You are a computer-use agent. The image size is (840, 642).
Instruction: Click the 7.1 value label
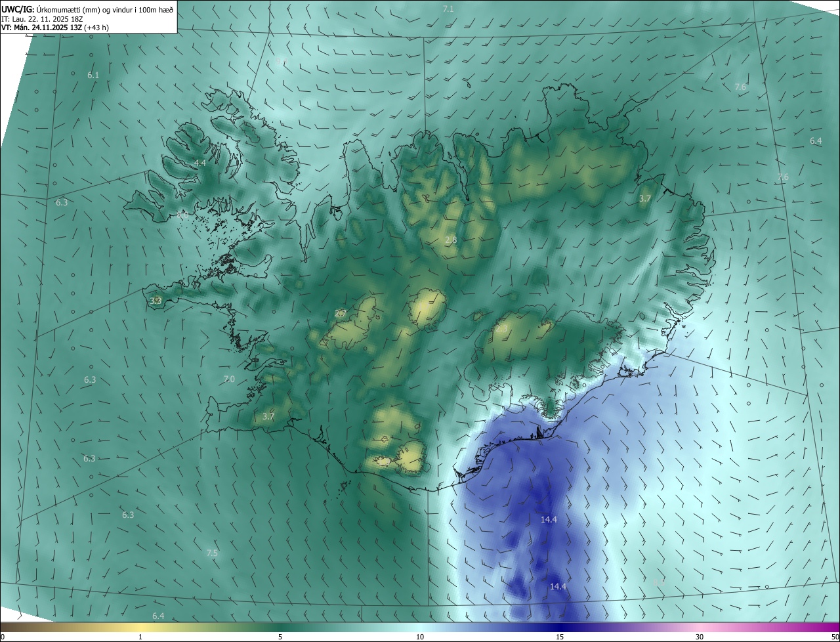[448, 9]
